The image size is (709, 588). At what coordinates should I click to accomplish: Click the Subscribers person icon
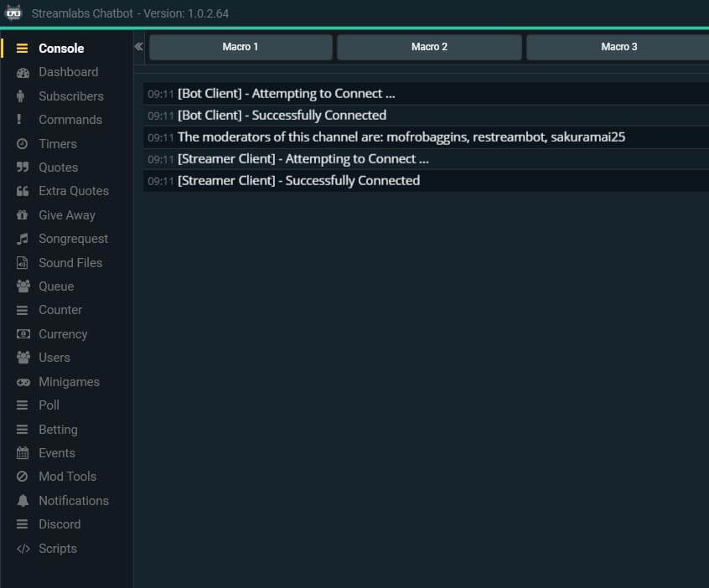tap(20, 95)
